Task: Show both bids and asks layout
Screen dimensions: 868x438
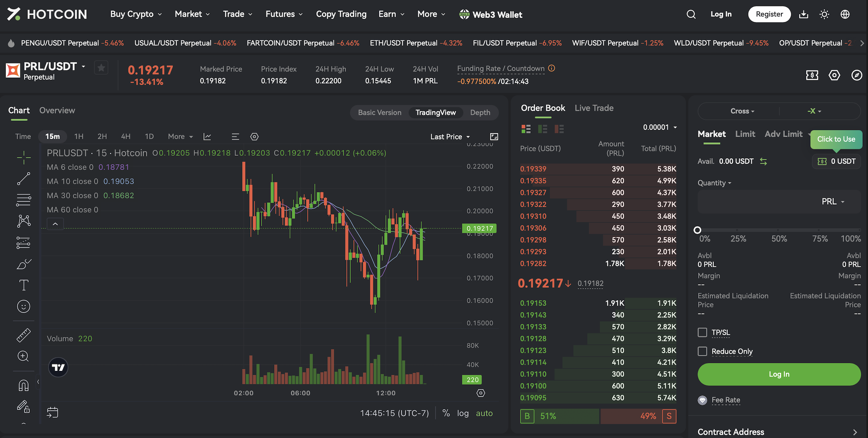Action: coord(526,129)
